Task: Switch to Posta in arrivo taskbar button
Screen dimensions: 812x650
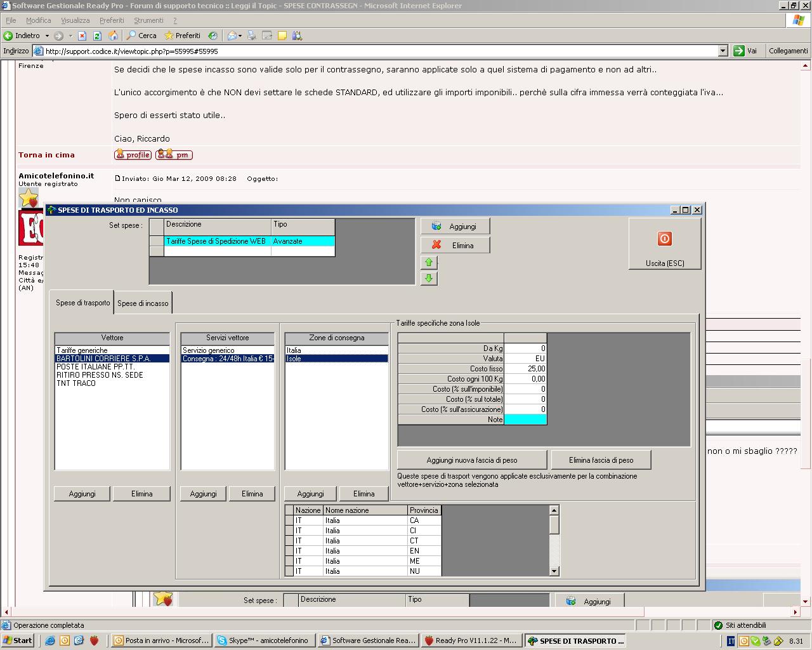Action: pyautogui.click(x=161, y=640)
